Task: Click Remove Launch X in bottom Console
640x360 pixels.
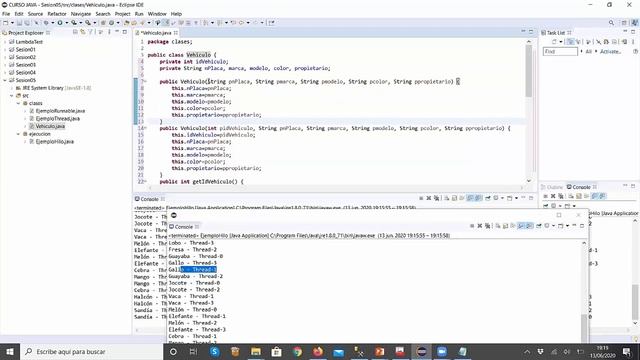Action: point(429,198)
